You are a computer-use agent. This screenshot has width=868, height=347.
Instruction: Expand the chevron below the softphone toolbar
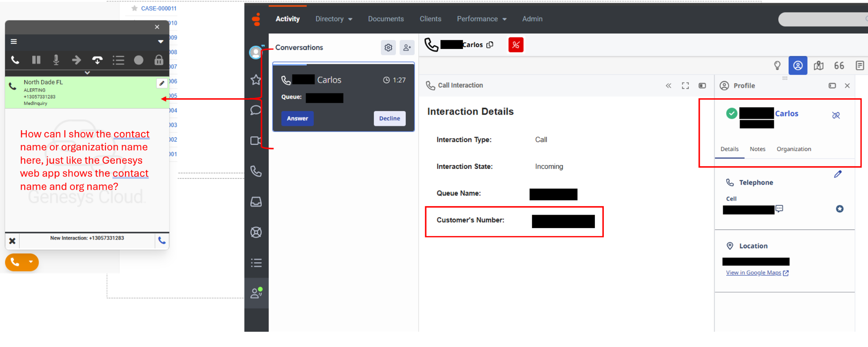pyautogui.click(x=87, y=72)
